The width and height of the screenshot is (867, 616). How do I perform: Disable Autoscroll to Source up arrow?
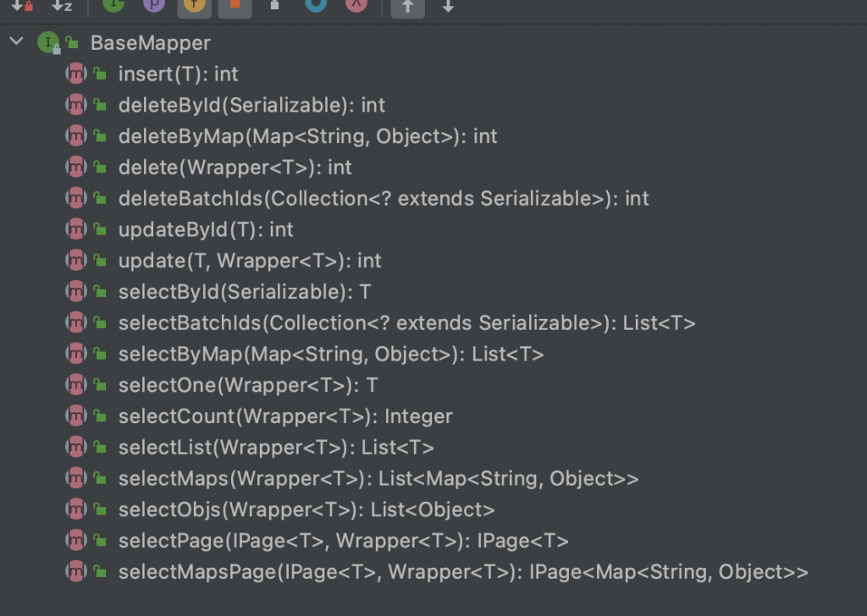click(408, 7)
